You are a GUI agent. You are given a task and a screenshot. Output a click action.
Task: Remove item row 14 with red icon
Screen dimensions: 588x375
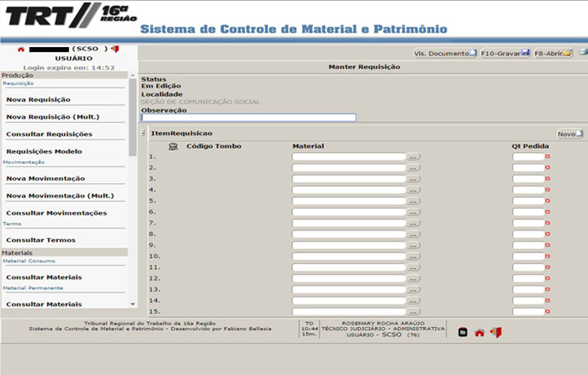coord(548,301)
